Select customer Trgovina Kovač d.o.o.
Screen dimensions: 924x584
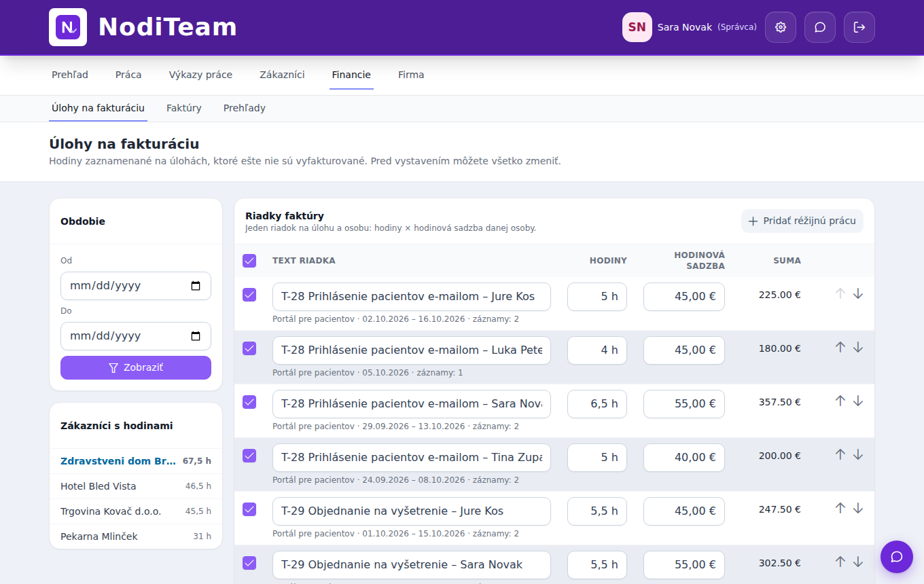(x=136, y=511)
